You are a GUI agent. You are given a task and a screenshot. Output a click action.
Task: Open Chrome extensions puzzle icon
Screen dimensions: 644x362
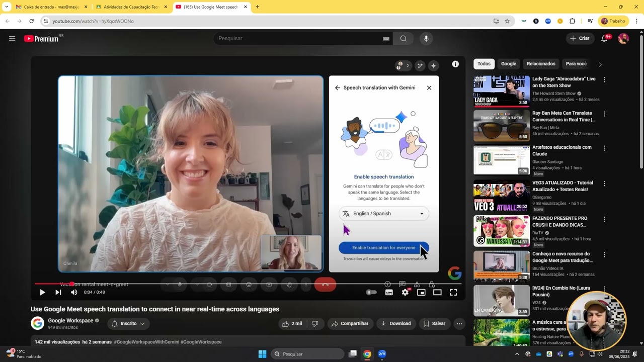pos(572,21)
